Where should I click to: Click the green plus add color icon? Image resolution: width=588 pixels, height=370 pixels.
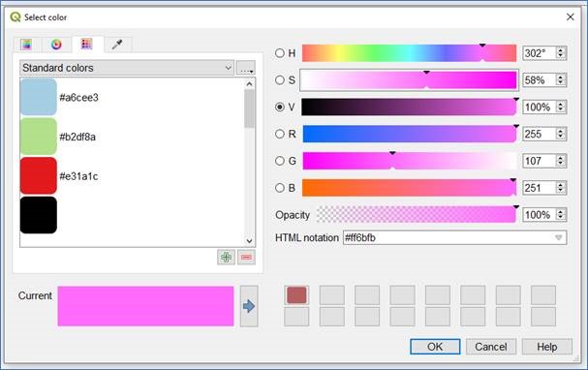click(226, 258)
